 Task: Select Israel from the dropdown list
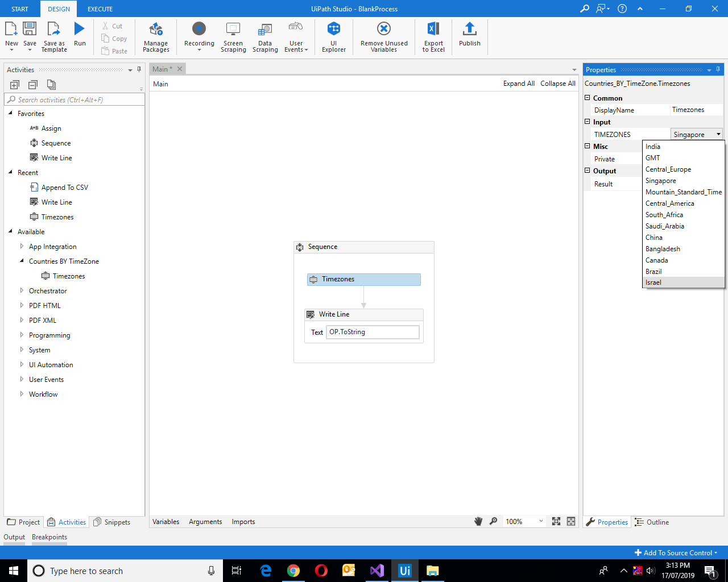pyautogui.click(x=683, y=282)
